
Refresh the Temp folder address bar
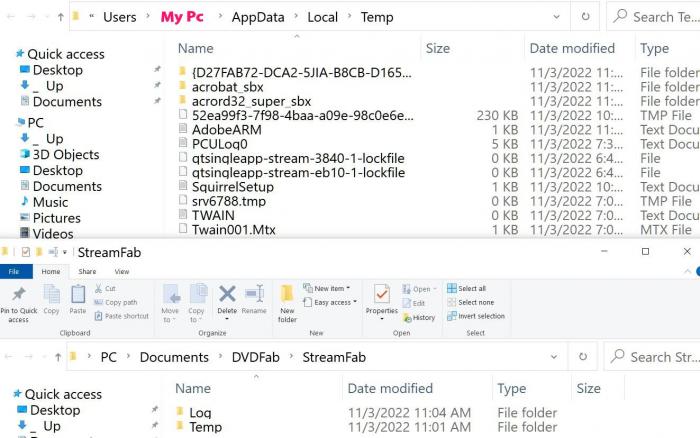pos(585,17)
